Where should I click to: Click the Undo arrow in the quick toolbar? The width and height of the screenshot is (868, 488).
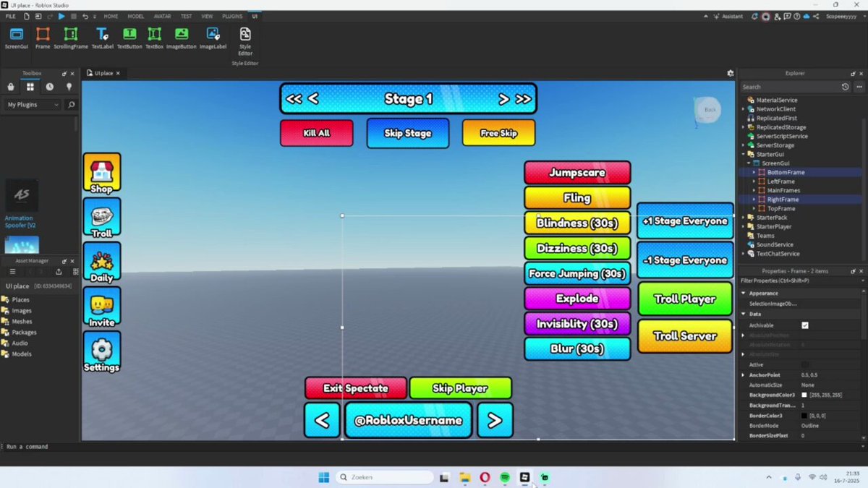(x=85, y=16)
